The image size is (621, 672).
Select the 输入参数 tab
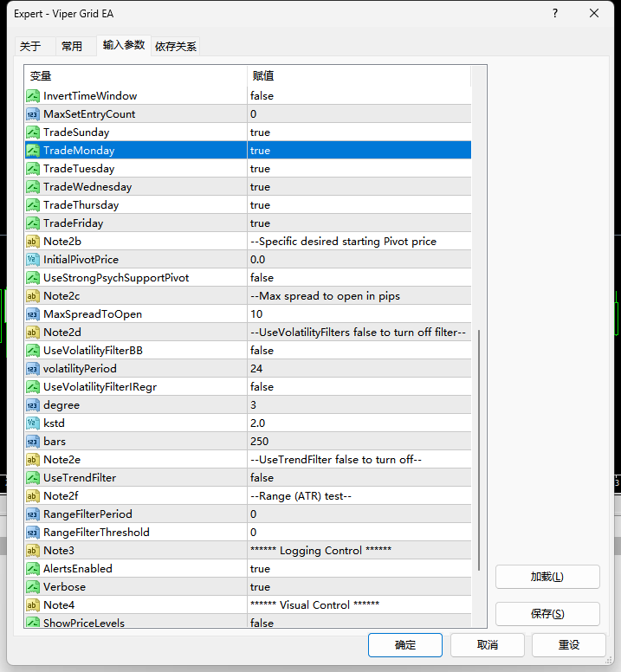(x=124, y=45)
